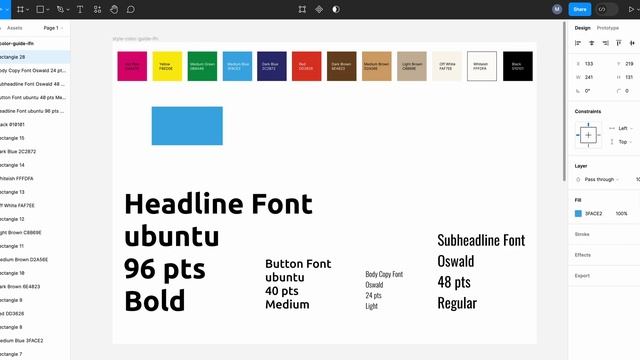Toggle Dev Mode switch
The image size is (640, 360).
607,9
